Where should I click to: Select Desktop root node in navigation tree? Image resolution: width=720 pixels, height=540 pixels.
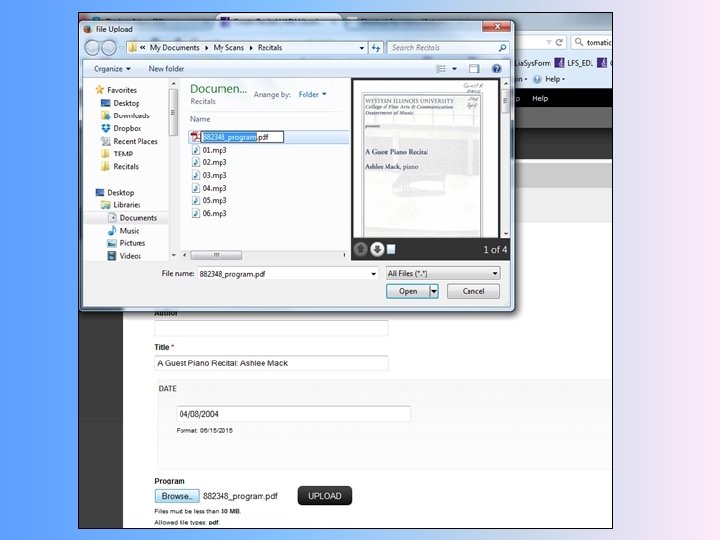pyautogui.click(x=115, y=193)
